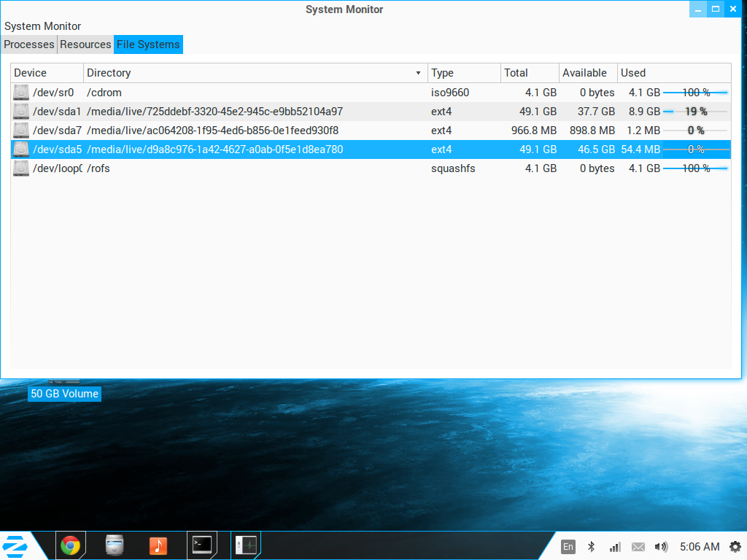Open the volume control in the tray
This screenshot has height=560, width=747.
tap(661, 547)
